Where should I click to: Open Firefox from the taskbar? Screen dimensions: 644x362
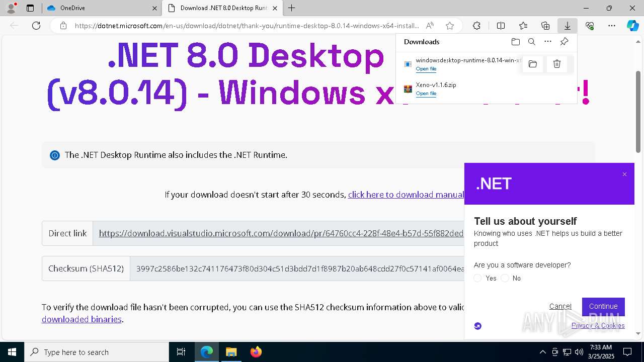[x=256, y=352]
